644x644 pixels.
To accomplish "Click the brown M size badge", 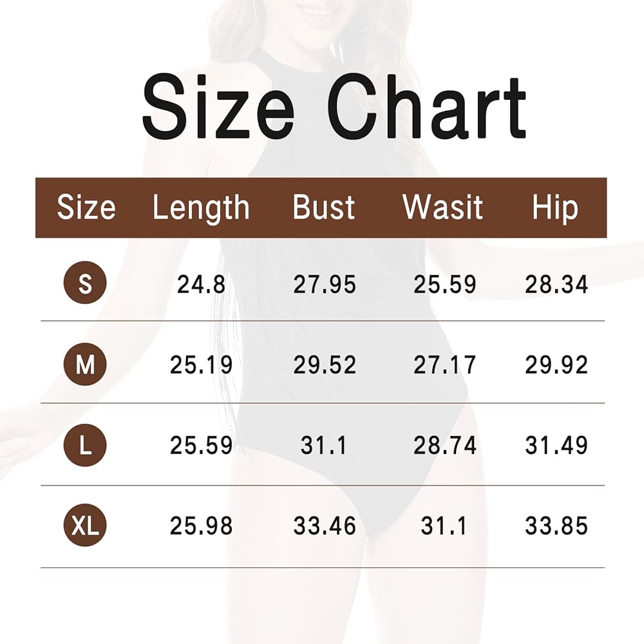I will [85, 365].
